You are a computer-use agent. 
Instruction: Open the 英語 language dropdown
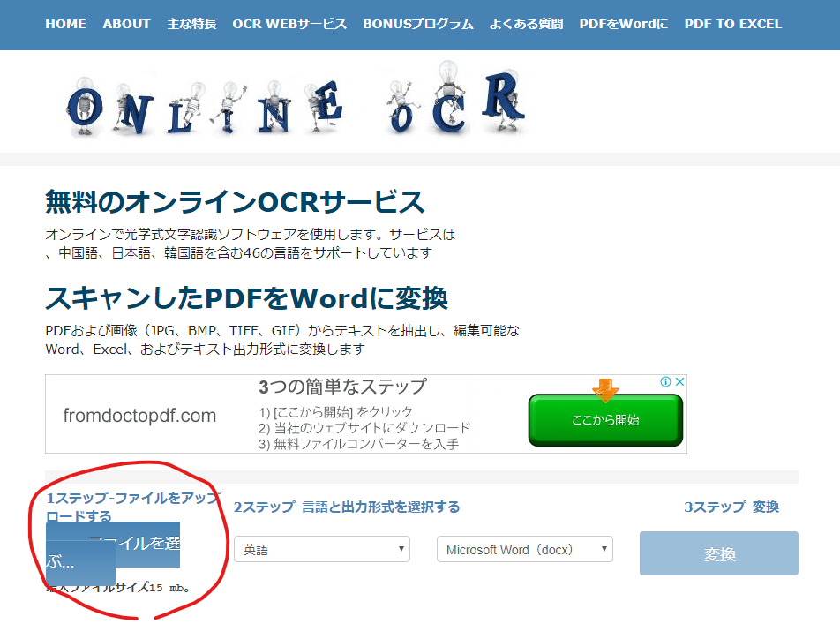(322, 549)
